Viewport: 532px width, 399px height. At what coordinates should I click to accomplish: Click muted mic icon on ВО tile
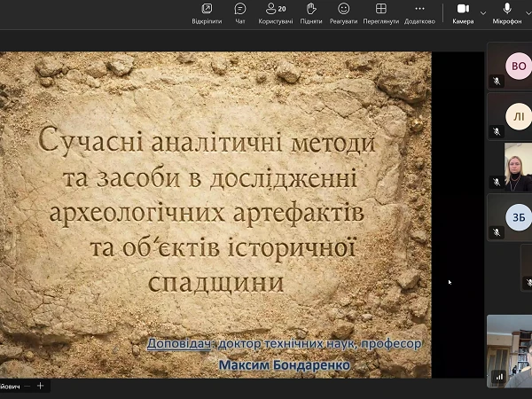[497, 82]
